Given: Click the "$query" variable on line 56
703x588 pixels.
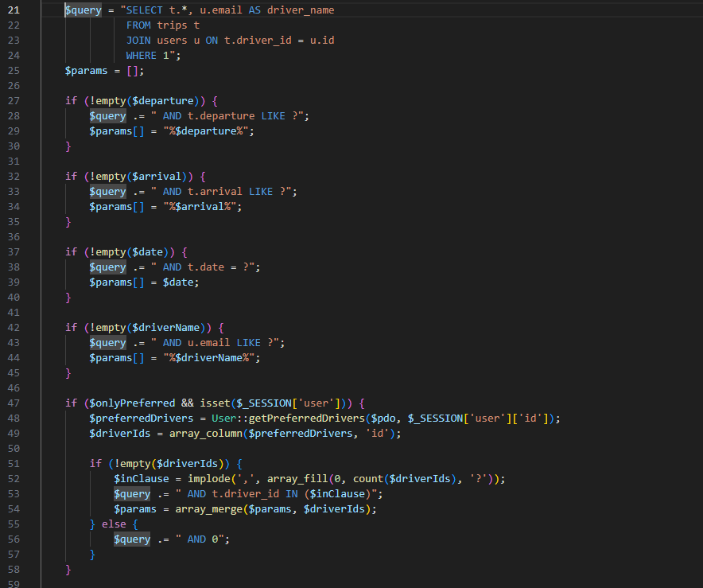Looking at the screenshot, I should click(x=132, y=539).
